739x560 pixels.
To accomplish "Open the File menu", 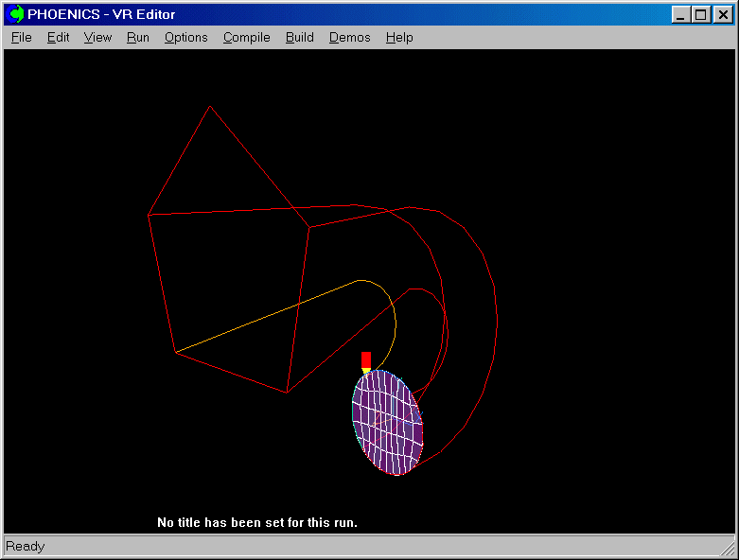I will tap(21, 38).
